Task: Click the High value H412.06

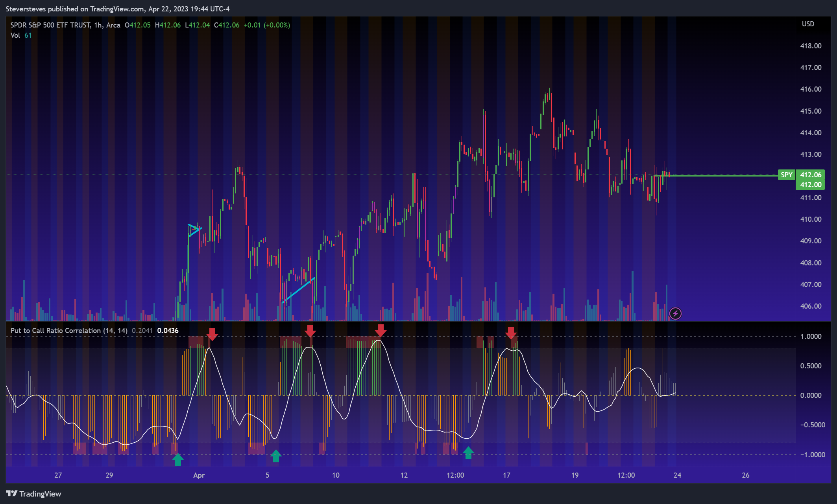Action: (168, 25)
